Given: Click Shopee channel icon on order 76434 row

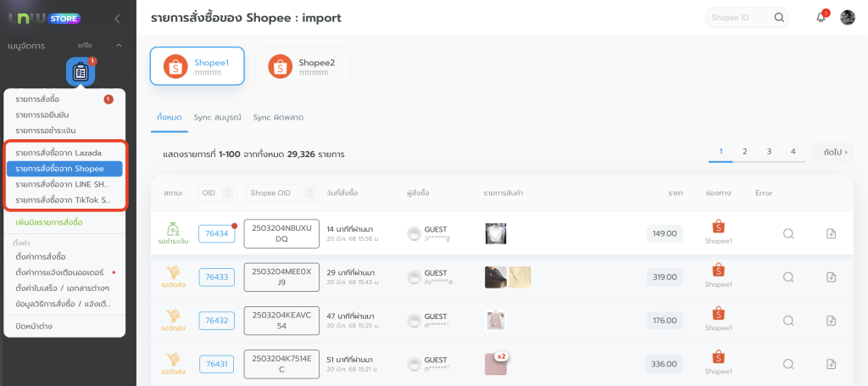Looking at the screenshot, I should (x=719, y=227).
